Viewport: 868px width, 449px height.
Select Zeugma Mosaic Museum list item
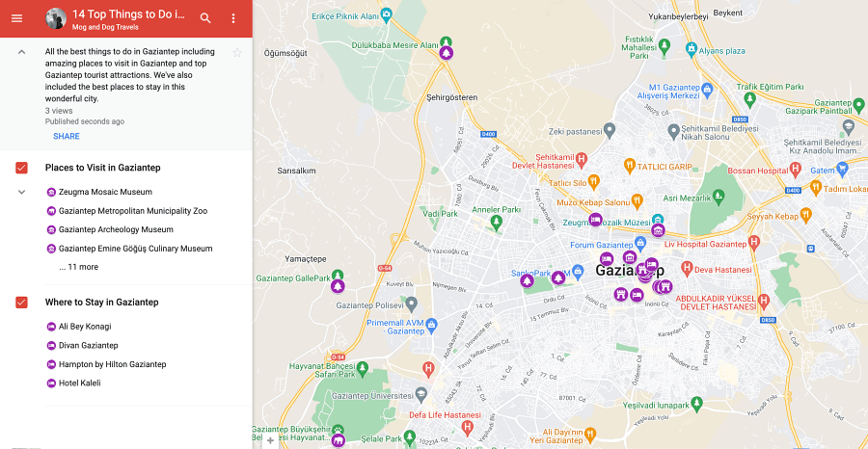(x=105, y=192)
